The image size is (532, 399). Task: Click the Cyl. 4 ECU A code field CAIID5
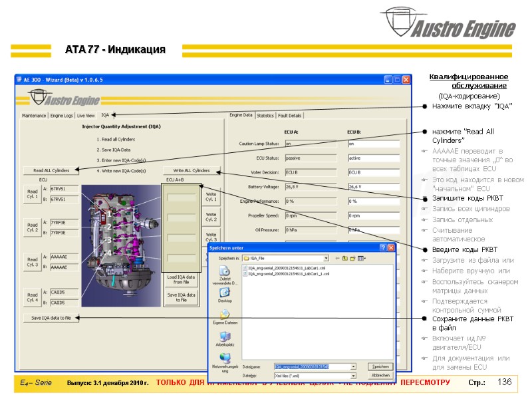coord(65,292)
